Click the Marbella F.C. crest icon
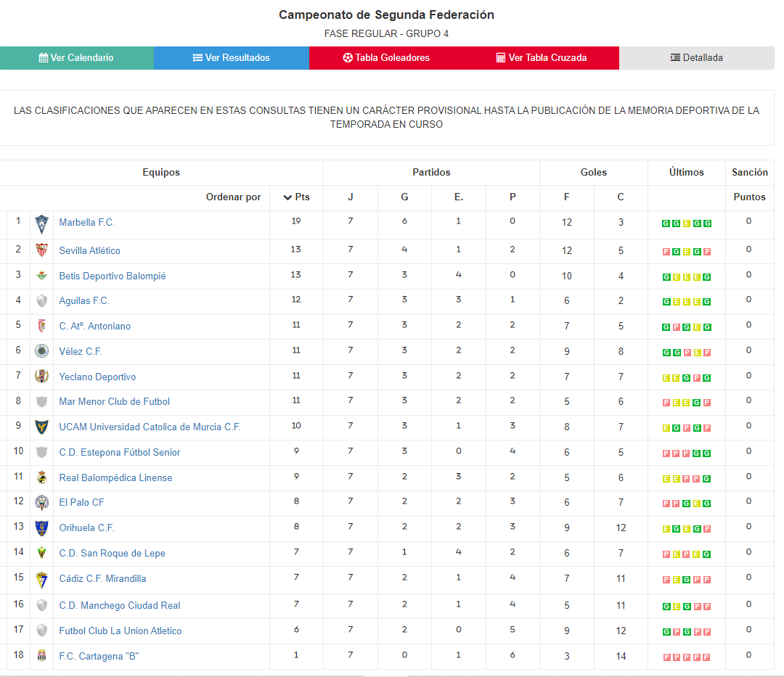Screen dimensions: 784x677 pyautogui.click(x=42, y=223)
